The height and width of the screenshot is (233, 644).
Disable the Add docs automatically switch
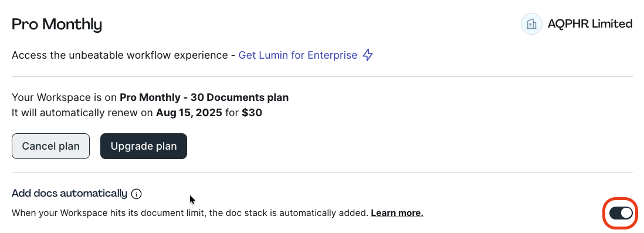tap(621, 213)
